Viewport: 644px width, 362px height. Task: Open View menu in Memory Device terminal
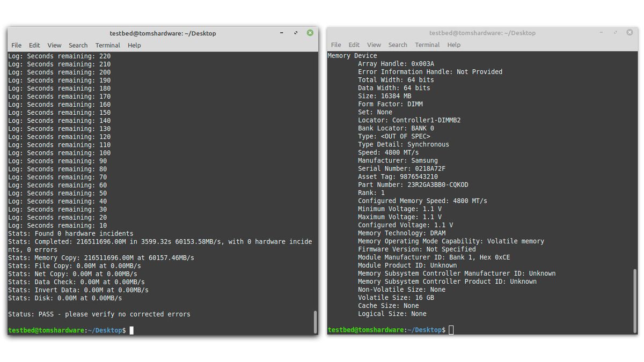click(374, 45)
